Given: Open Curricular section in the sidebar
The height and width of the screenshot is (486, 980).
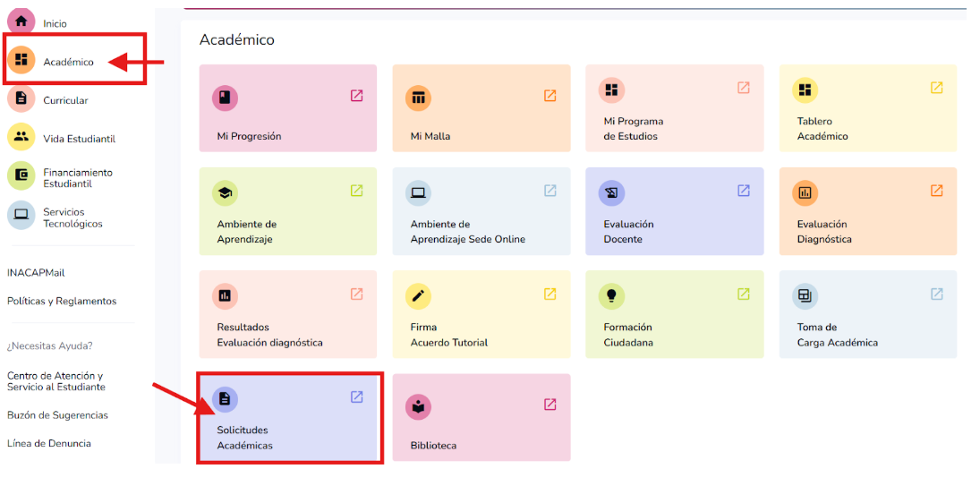Looking at the screenshot, I should pyautogui.click(x=65, y=100).
